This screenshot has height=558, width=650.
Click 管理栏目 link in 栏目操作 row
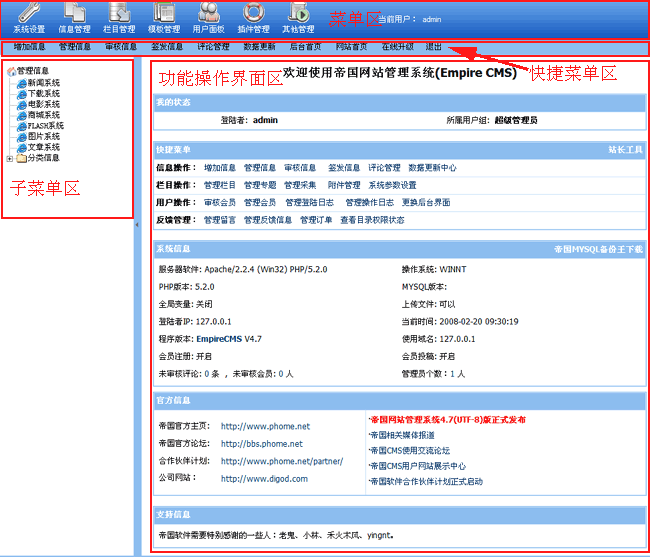point(220,186)
